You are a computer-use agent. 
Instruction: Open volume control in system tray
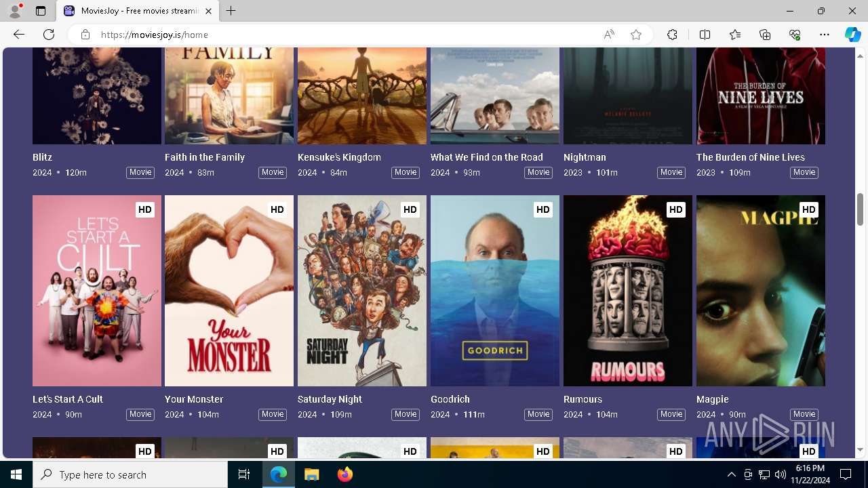780,474
